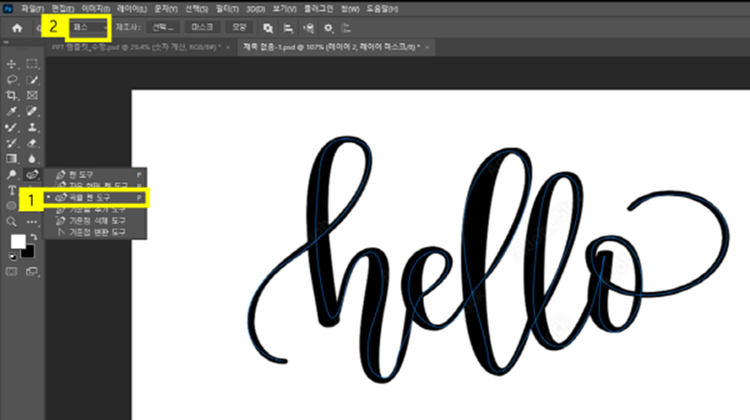Click the 마스크 button
Screen dimensions: 750x420
[x=202, y=27]
